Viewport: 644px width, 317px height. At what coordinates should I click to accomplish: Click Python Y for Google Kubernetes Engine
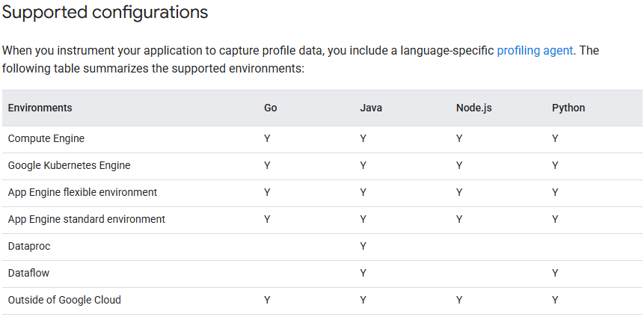tap(555, 165)
